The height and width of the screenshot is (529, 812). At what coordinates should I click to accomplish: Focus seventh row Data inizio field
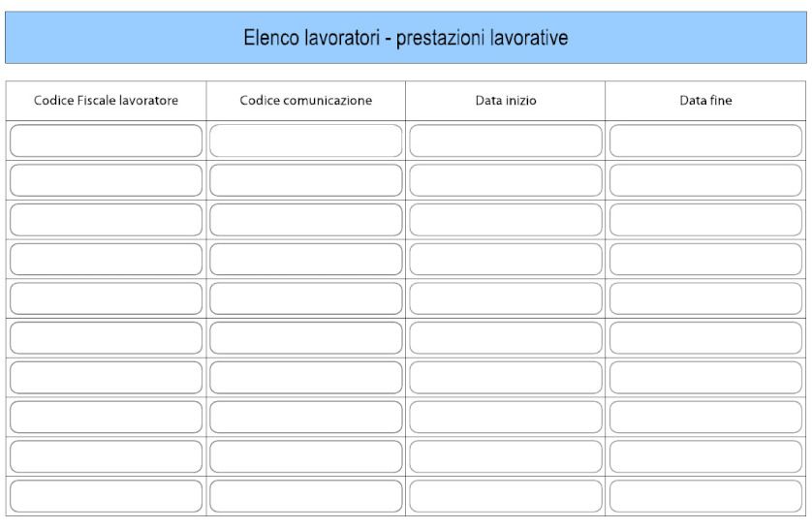pyautogui.click(x=506, y=377)
